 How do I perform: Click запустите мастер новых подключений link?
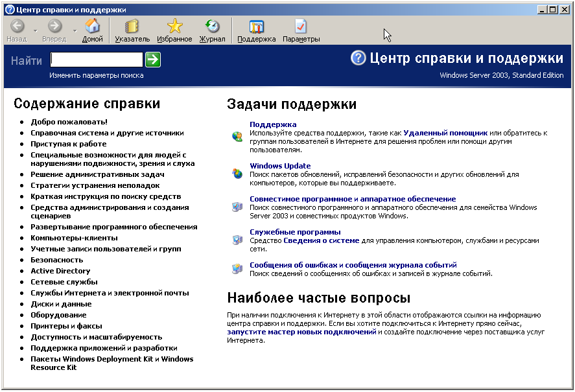pos(301,332)
